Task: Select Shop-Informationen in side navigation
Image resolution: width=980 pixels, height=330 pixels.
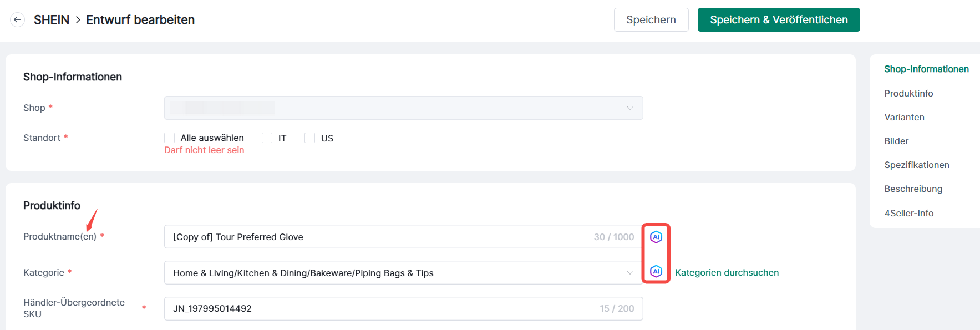Action: [926, 69]
